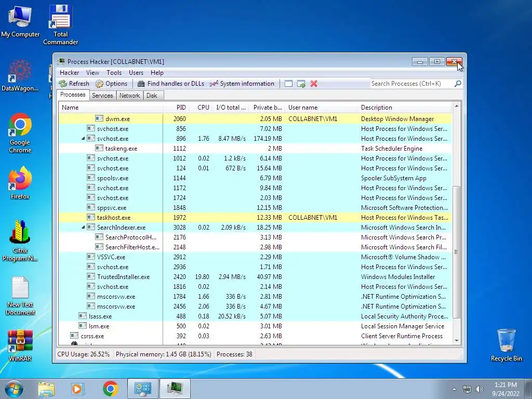Click the find window toolbar icon

[x=288, y=84]
